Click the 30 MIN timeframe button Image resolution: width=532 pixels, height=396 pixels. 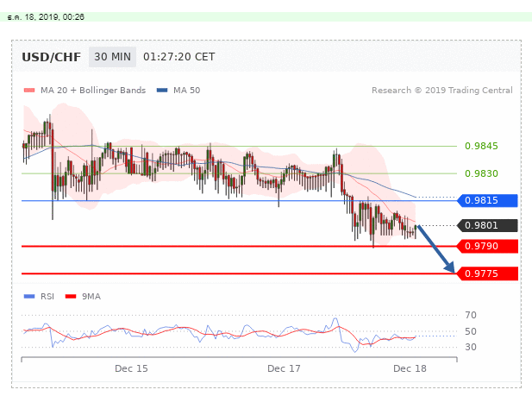click(x=112, y=57)
